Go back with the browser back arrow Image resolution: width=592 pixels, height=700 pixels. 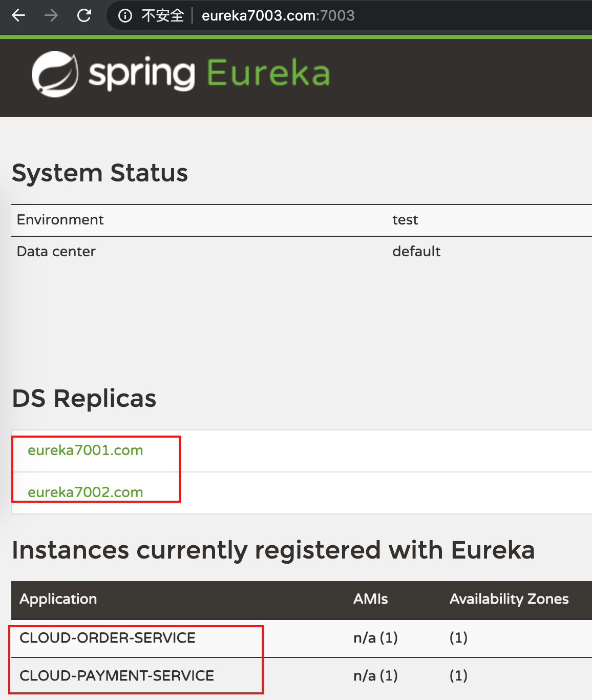[18, 15]
